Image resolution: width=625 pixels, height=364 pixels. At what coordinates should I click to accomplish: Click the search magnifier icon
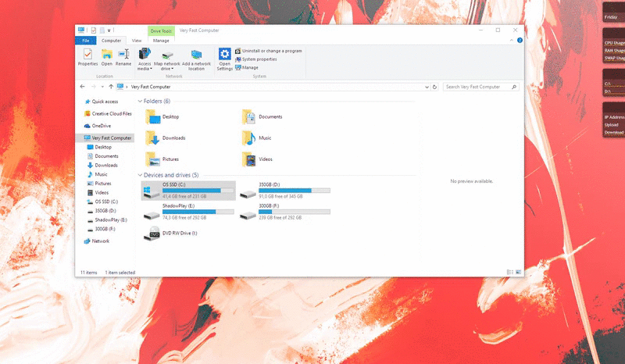click(x=514, y=87)
